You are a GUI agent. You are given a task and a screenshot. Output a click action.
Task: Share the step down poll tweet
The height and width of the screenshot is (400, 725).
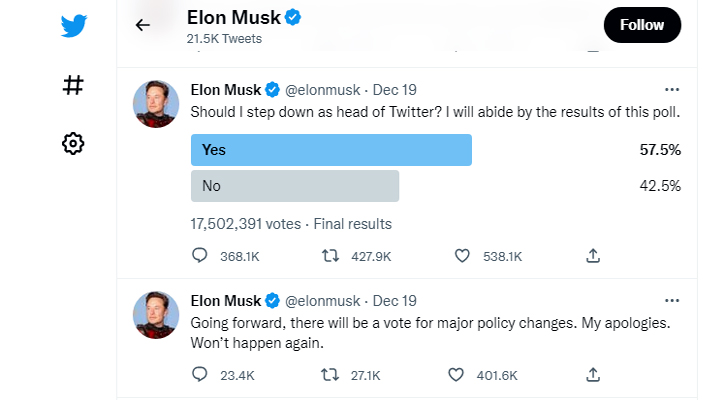[x=593, y=255]
